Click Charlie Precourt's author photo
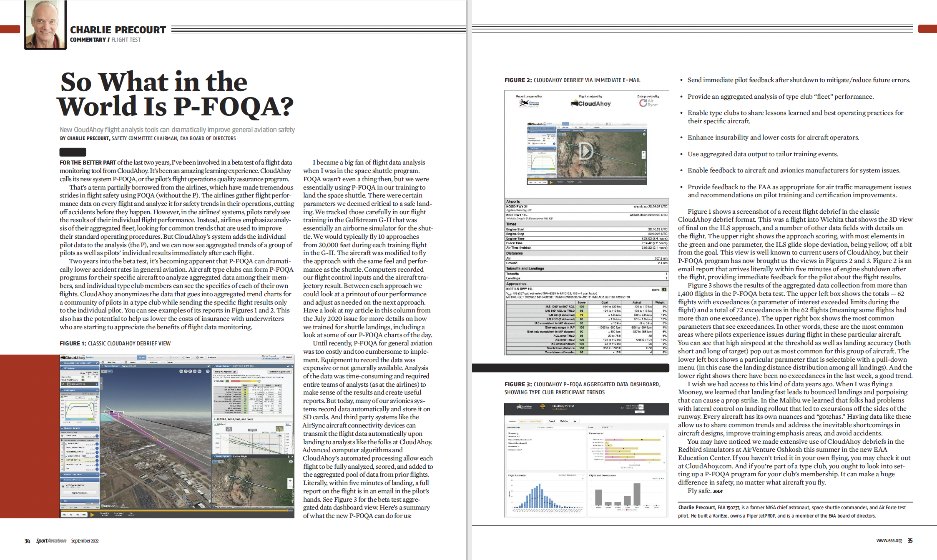 pyautogui.click(x=45, y=25)
